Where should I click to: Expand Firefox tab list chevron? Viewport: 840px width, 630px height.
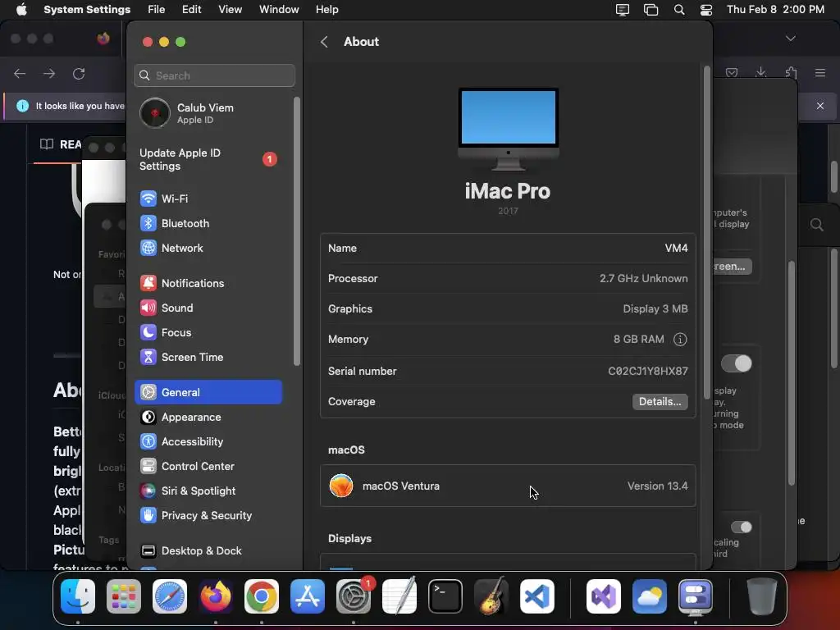click(x=791, y=39)
